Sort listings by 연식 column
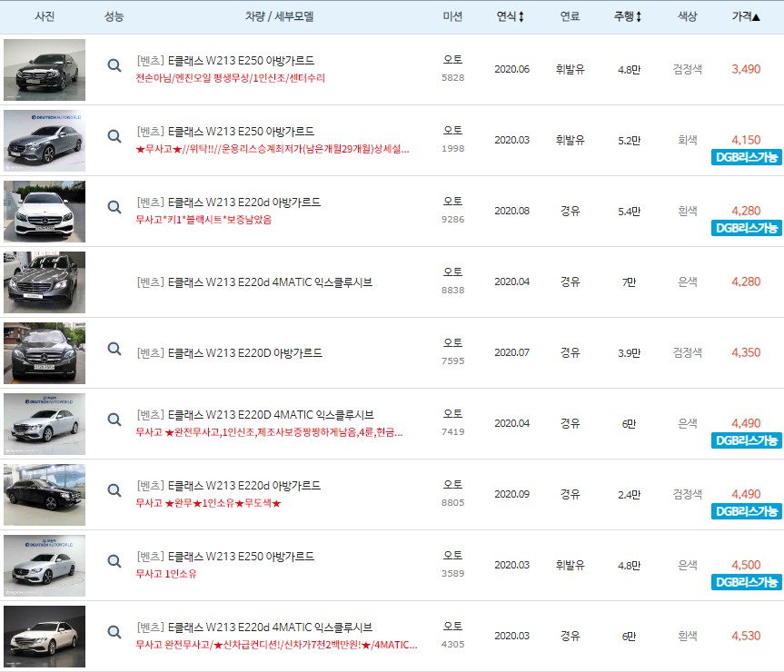This screenshot has height=672, width=784. 510,16
